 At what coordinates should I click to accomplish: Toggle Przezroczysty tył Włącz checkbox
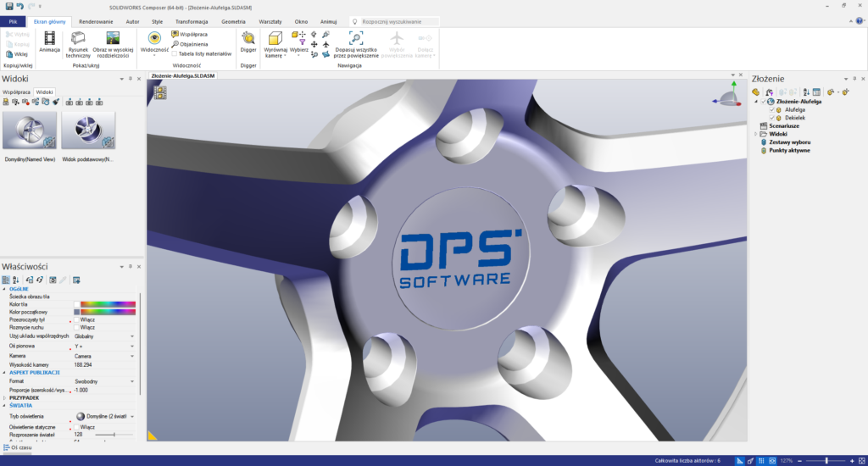coord(76,319)
